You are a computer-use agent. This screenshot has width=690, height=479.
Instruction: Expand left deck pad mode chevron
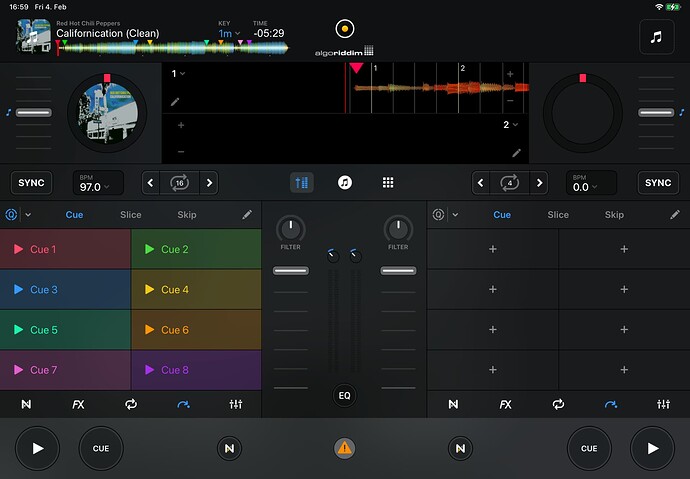point(28,215)
